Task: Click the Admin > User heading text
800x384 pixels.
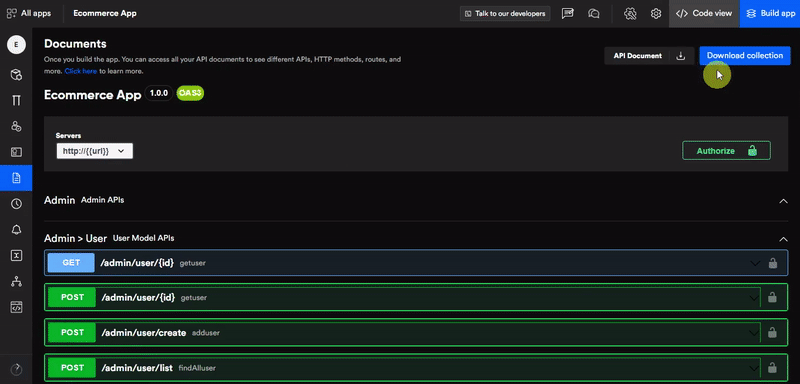Action: 76,239
